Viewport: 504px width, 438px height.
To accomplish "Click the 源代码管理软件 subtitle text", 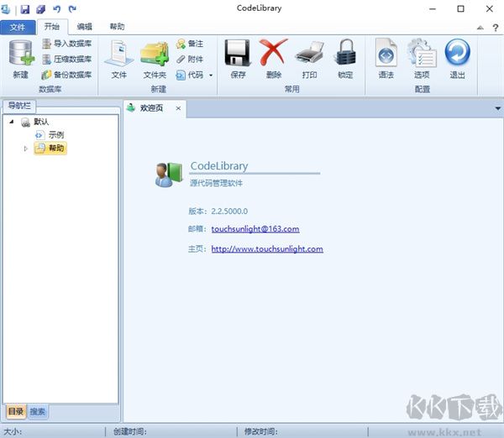I will pyautogui.click(x=217, y=184).
